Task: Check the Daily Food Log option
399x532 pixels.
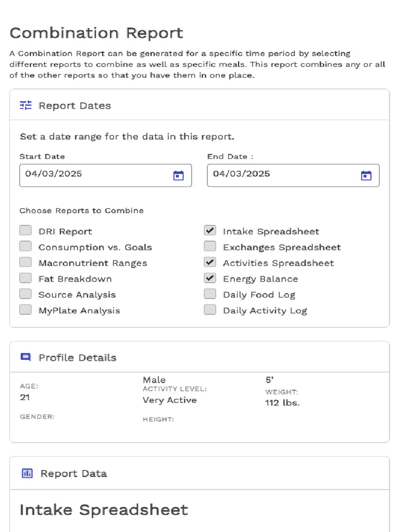Action: tap(210, 294)
